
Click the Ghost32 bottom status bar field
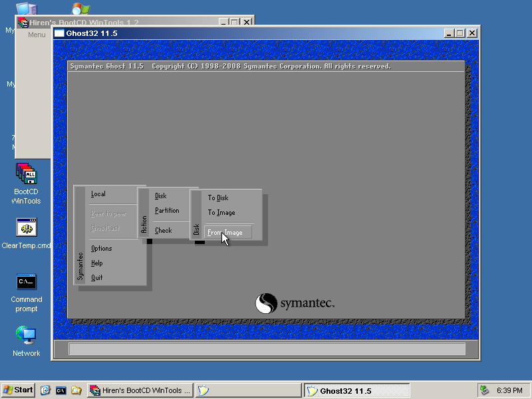click(267, 348)
